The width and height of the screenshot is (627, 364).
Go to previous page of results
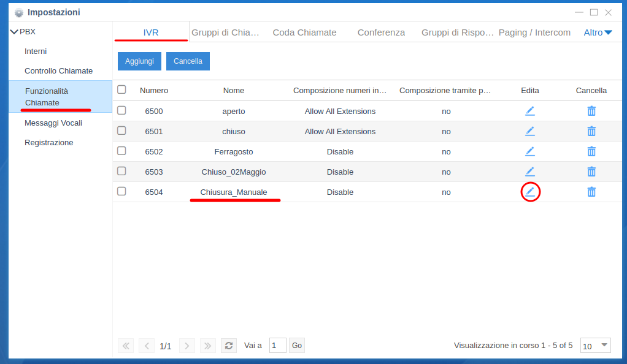pos(147,346)
